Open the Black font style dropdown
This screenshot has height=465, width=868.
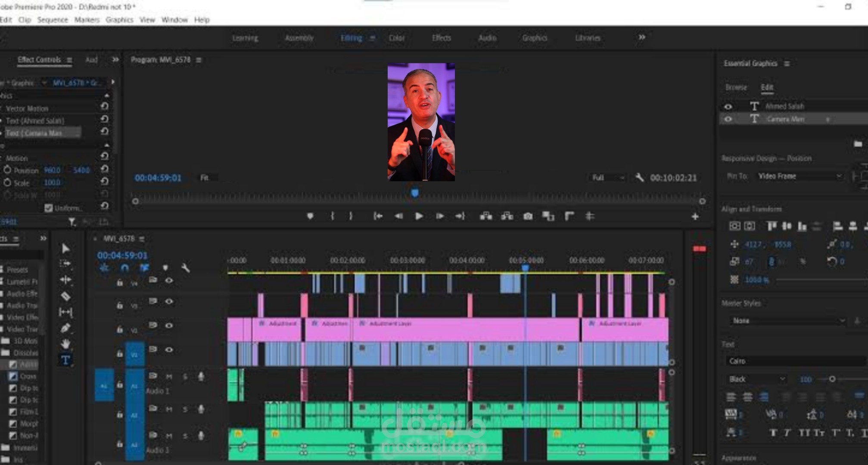[x=756, y=379]
